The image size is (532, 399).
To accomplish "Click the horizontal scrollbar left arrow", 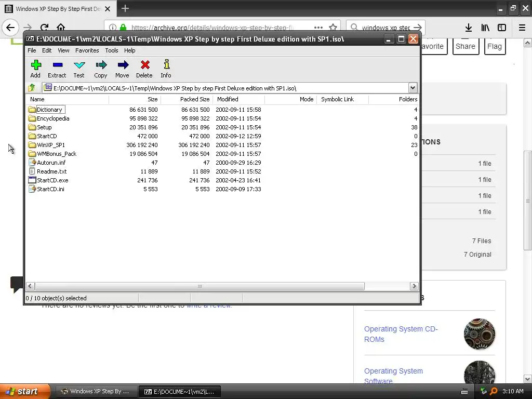I will click(30, 286).
